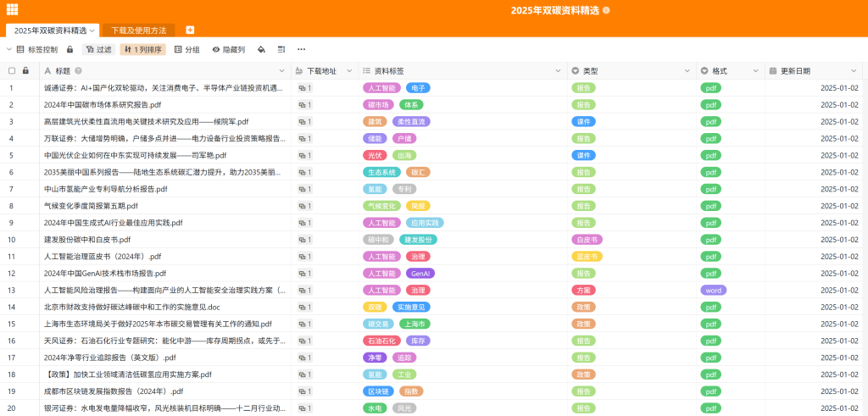The height and width of the screenshot is (416, 868).
Task: Click the add new table plus icon
Action: (190, 31)
